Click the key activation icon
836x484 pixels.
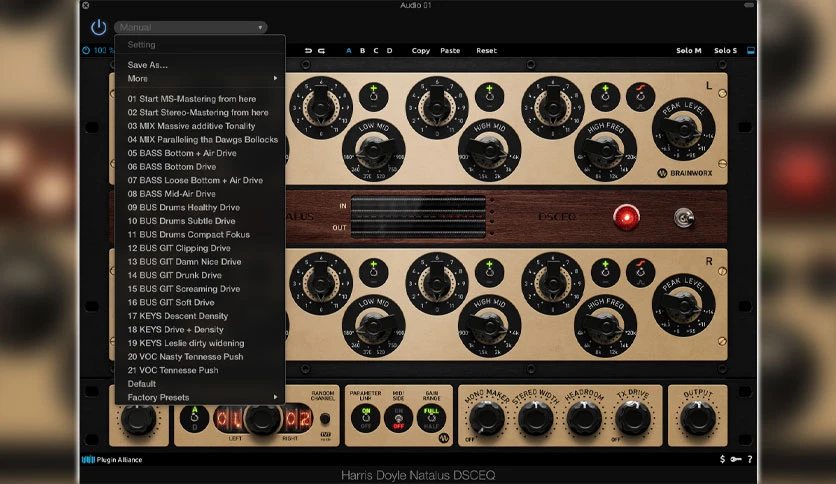click(x=736, y=459)
